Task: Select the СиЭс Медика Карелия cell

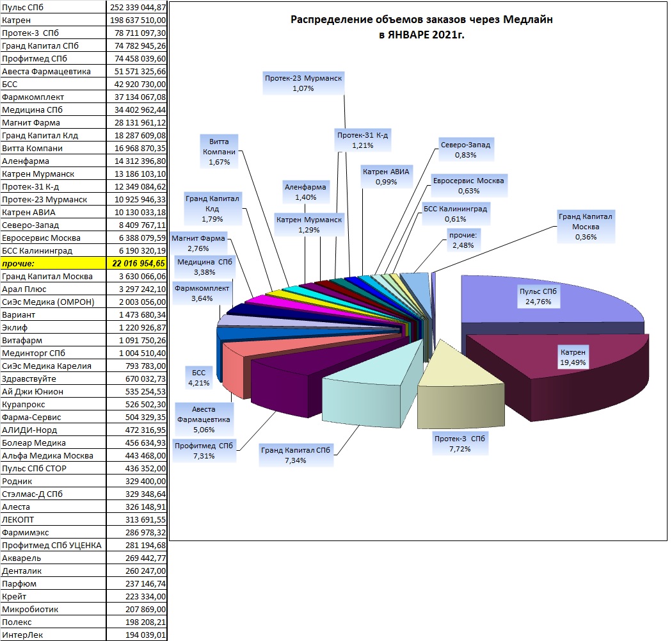Action: (53, 366)
